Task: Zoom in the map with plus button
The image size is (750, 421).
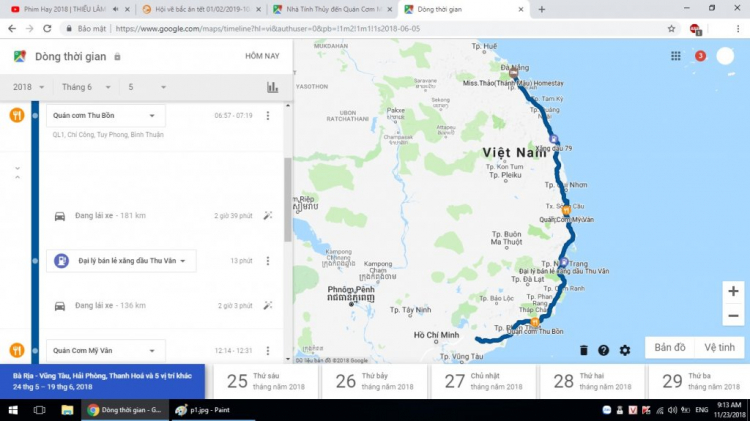Action: (x=733, y=291)
